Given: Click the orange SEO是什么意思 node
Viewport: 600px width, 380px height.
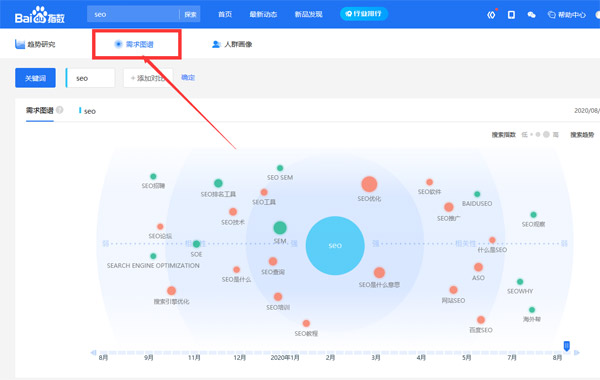Looking at the screenshot, I should [379, 273].
